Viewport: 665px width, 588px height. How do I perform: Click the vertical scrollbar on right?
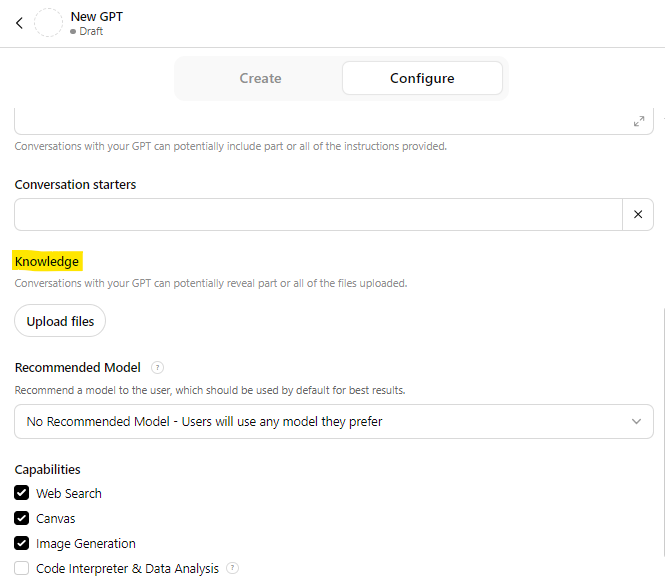coord(661,430)
